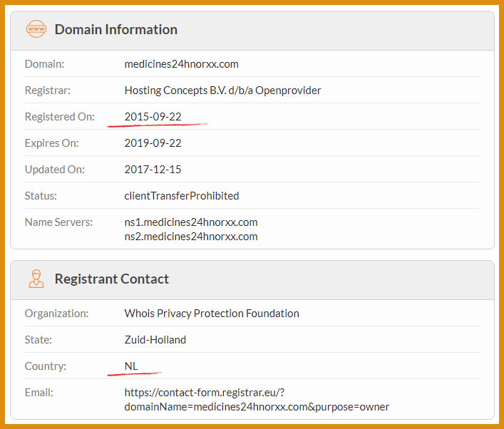Image resolution: width=504 pixels, height=429 pixels.
Task: Select the medicines24hnorxx.com domain value
Action: [181, 64]
